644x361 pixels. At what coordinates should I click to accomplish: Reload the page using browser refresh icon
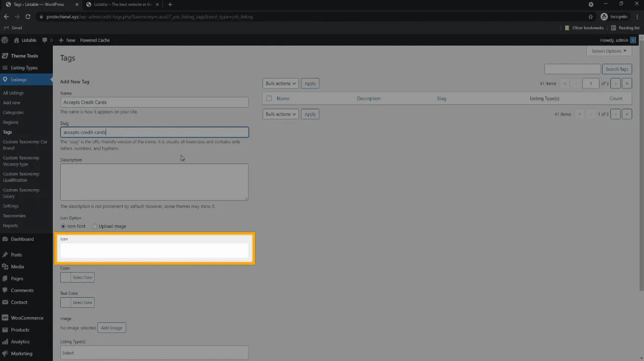coord(28,16)
